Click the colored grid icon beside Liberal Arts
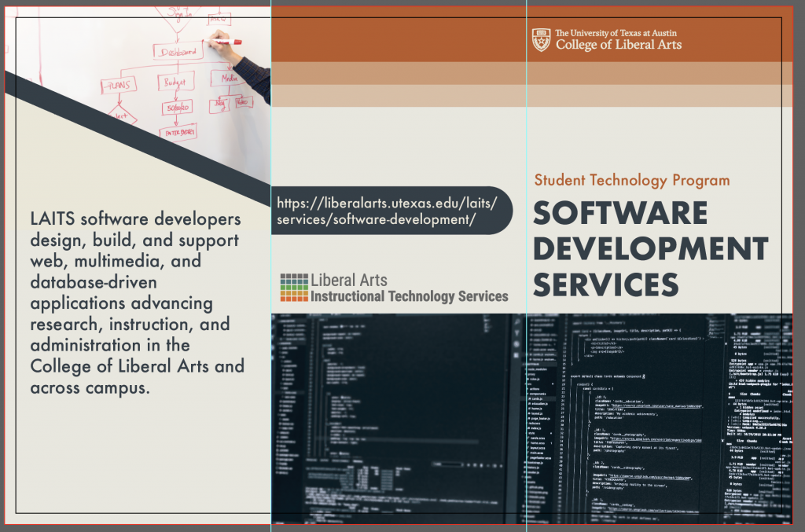805x532 pixels. pyautogui.click(x=294, y=288)
